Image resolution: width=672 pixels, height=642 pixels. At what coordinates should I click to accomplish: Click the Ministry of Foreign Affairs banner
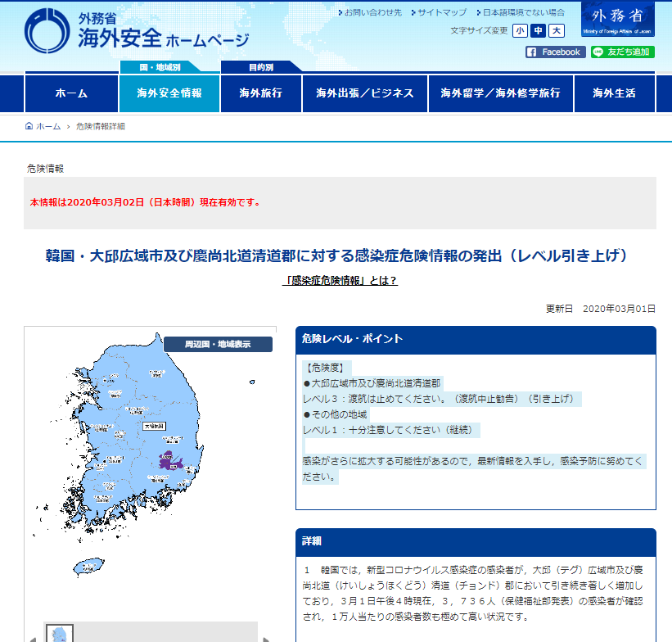tap(617, 20)
